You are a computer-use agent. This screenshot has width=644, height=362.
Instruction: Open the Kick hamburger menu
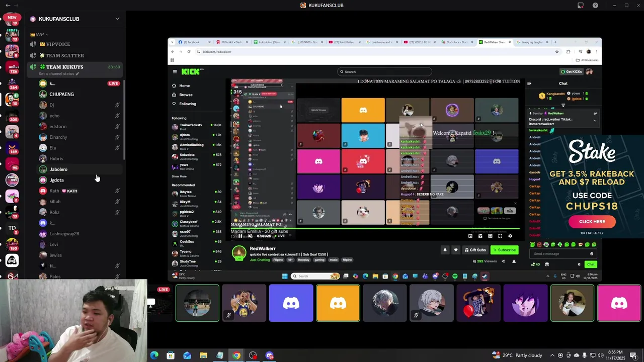point(175,72)
